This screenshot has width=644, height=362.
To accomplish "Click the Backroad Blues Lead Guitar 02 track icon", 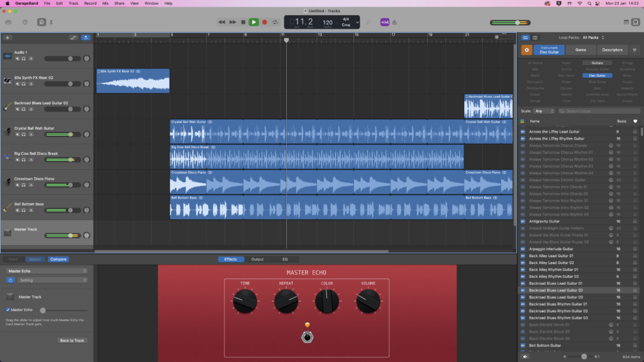I will tap(8, 106).
